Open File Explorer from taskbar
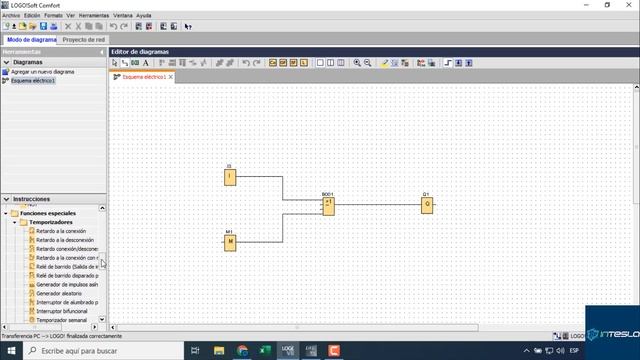This screenshot has width=640, height=360. point(219,351)
